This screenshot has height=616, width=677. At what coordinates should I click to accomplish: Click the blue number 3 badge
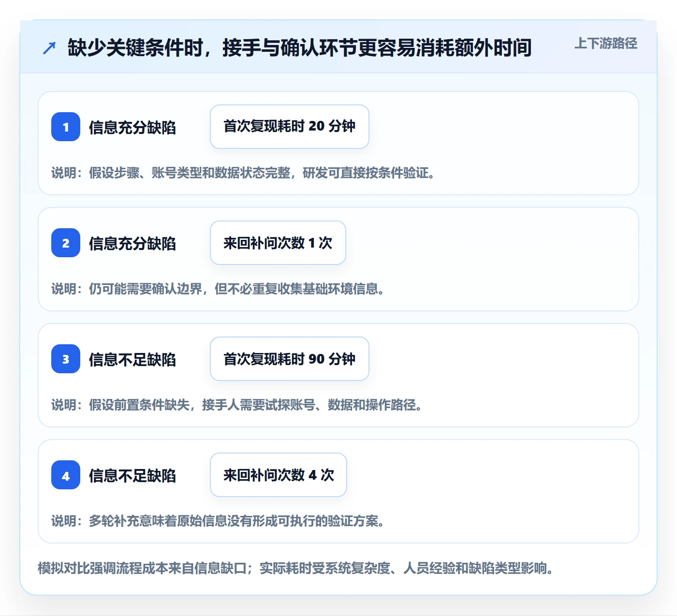(66, 359)
